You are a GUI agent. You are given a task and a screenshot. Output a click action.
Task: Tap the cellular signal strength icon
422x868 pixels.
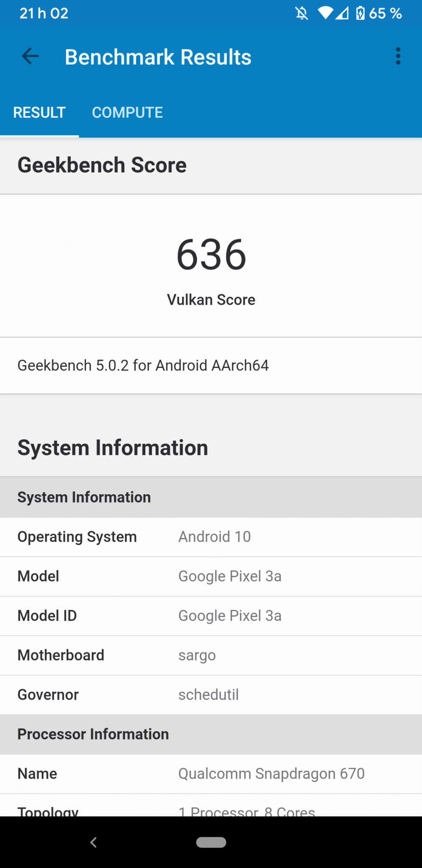[342, 14]
